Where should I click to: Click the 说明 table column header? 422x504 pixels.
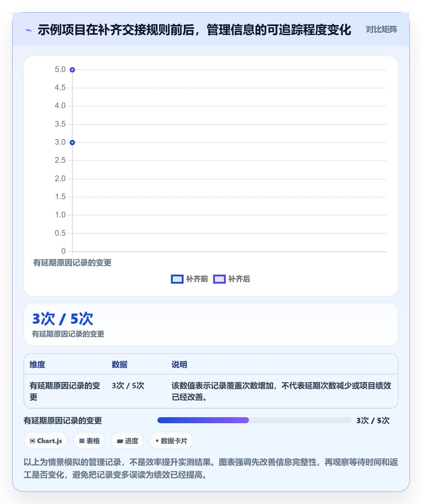click(x=179, y=364)
